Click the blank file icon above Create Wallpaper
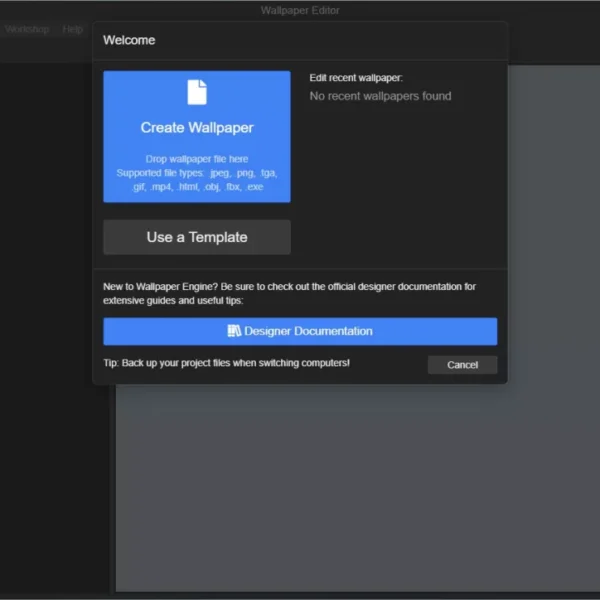 point(197,92)
